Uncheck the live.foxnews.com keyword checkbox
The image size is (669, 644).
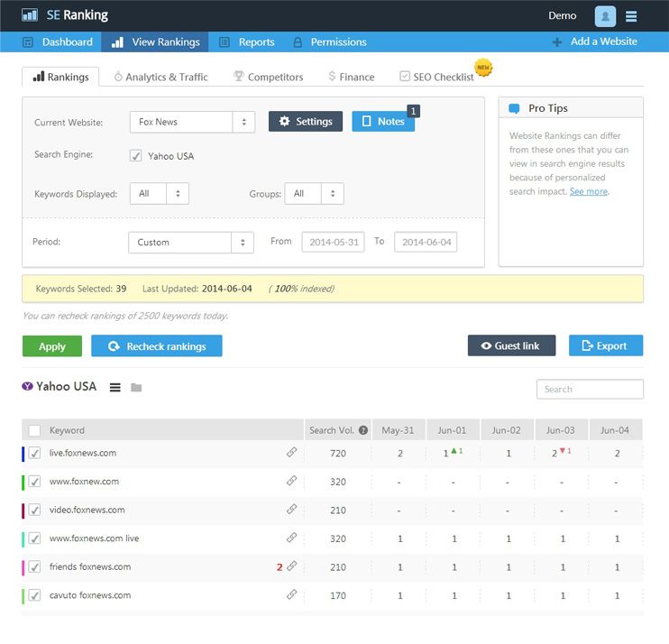tap(34, 453)
